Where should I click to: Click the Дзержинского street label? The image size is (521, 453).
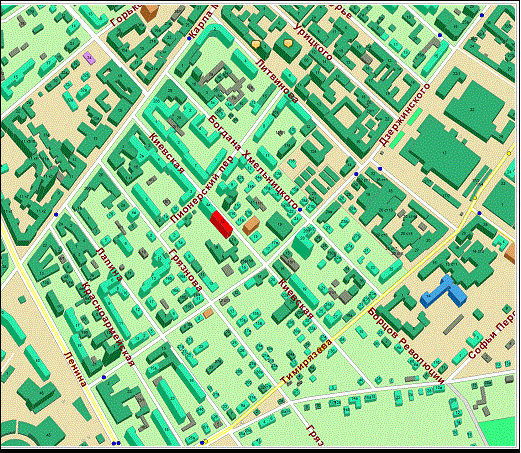[405, 115]
